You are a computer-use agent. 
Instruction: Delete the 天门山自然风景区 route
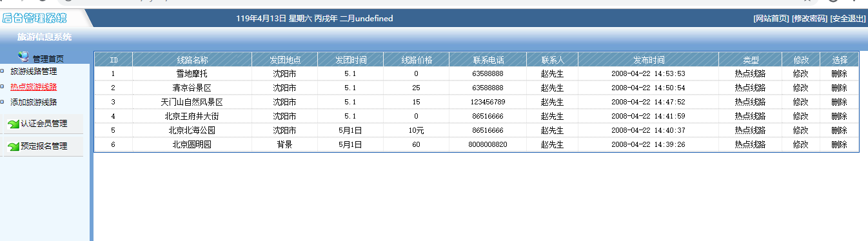coord(839,102)
